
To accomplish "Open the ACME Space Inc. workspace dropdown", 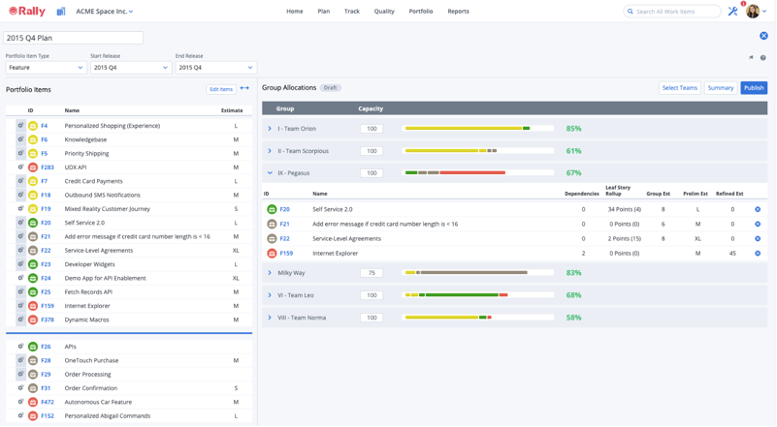I will pos(104,11).
